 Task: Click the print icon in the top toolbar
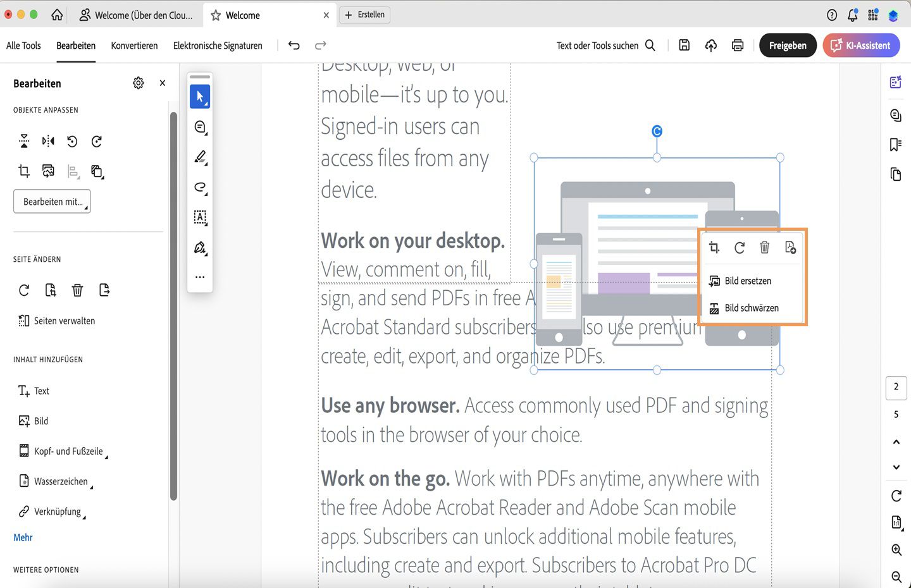click(x=737, y=45)
